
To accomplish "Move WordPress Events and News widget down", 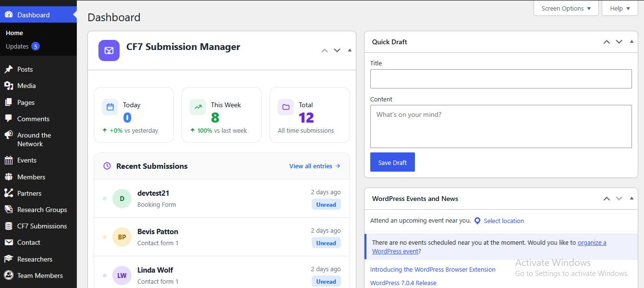I will click(619, 199).
